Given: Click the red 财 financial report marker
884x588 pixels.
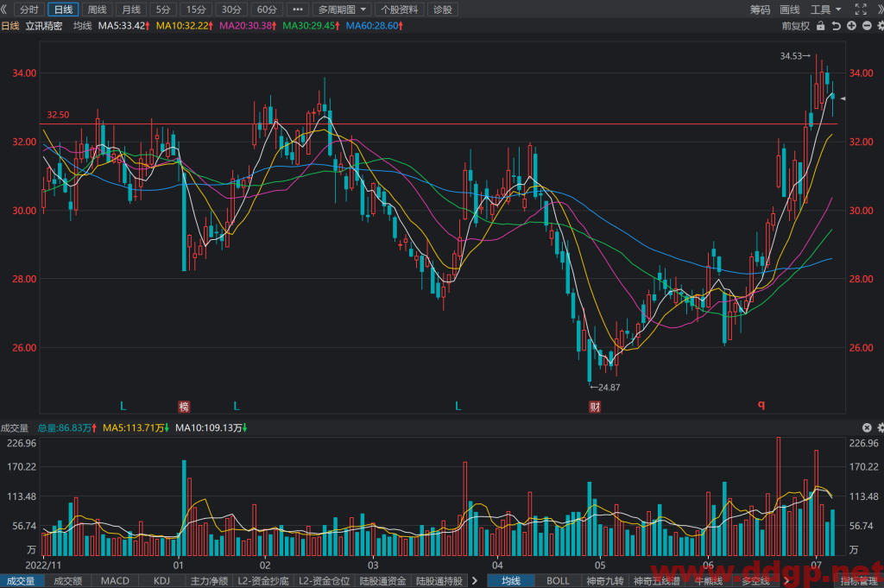Looking at the screenshot, I should point(595,407).
